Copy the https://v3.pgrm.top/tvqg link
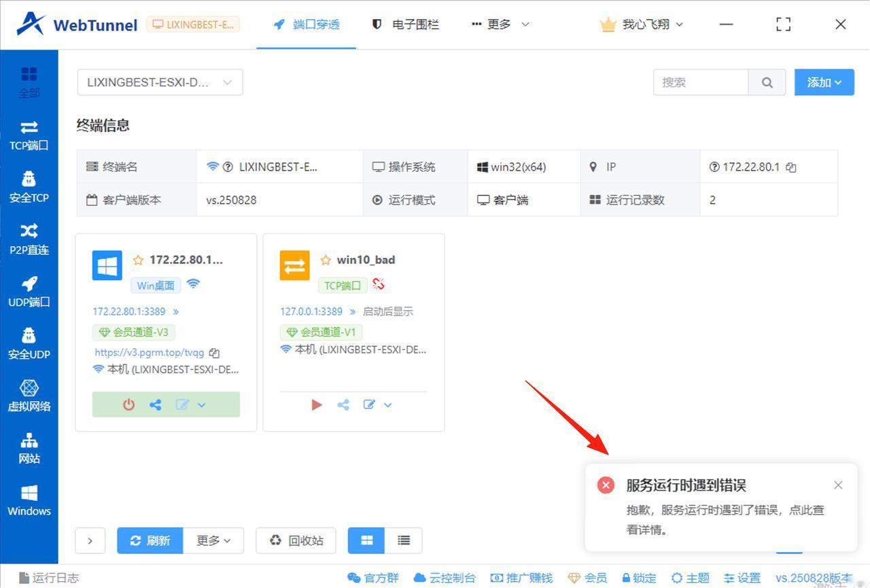The width and height of the screenshot is (870, 588). click(214, 353)
